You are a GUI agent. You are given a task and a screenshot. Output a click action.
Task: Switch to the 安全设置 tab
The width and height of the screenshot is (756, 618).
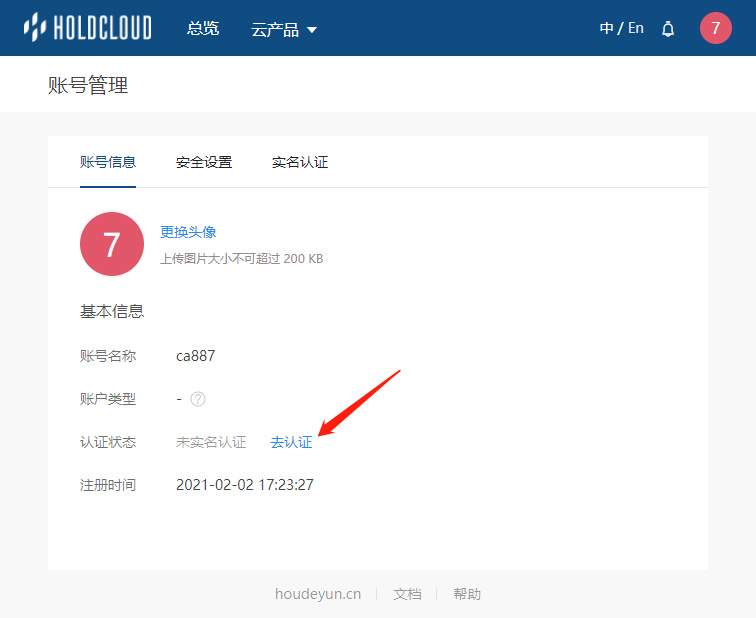click(x=204, y=162)
